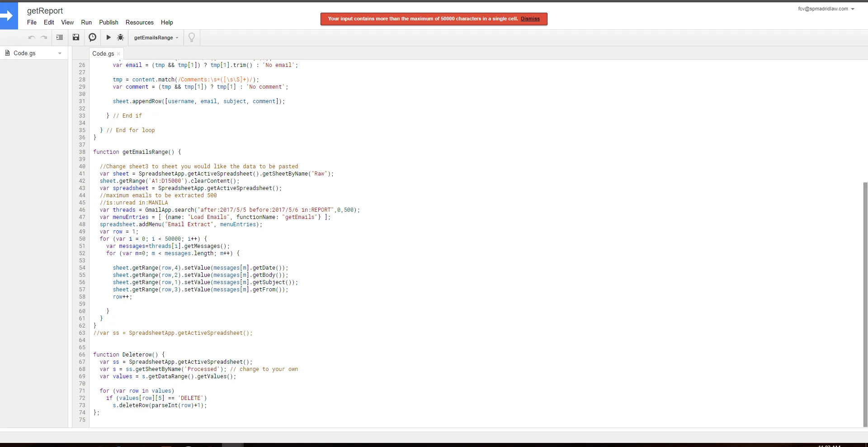This screenshot has width=868, height=447.
Task: Click line number 46 in the gutter
Action: click(x=82, y=210)
